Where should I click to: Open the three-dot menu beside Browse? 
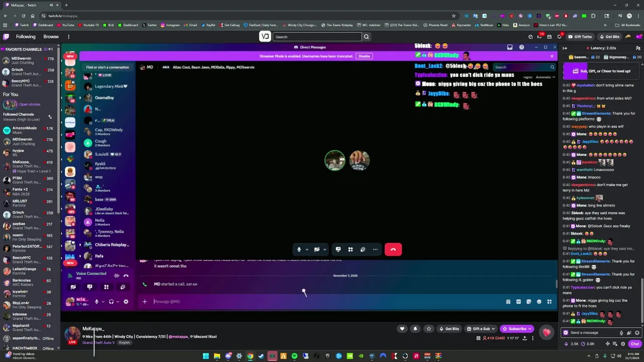coord(68,37)
